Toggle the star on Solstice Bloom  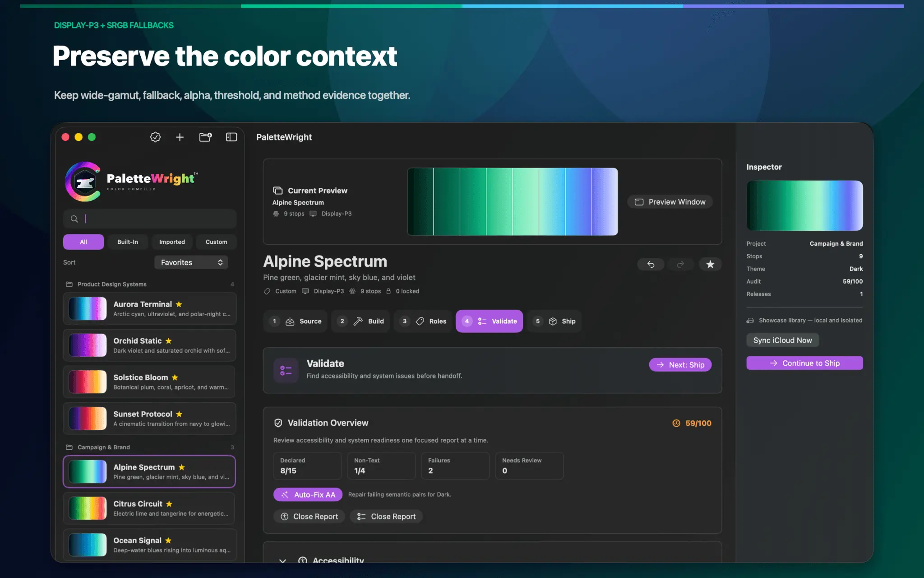click(x=175, y=378)
